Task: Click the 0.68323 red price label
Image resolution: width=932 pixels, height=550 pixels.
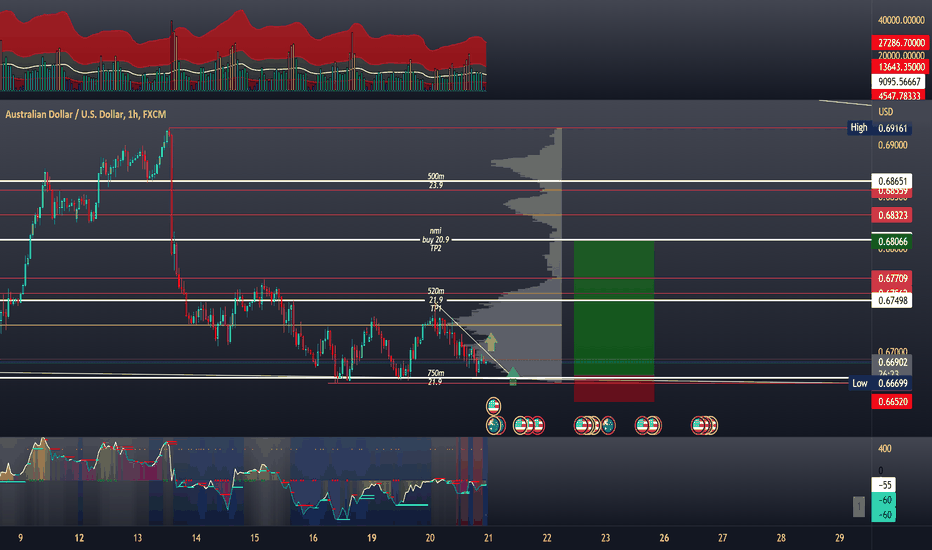Action: (892, 215)
